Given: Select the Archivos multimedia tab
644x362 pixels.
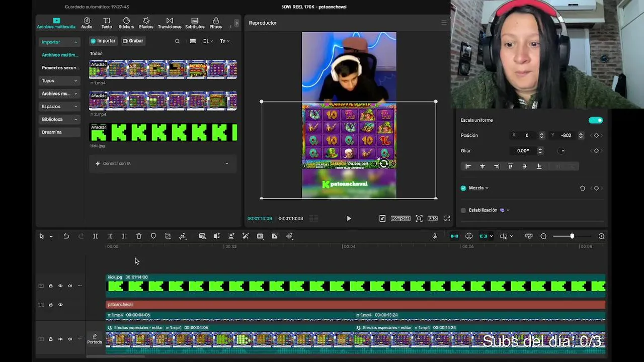Looking at the screenshot, I should click(56, 23).
